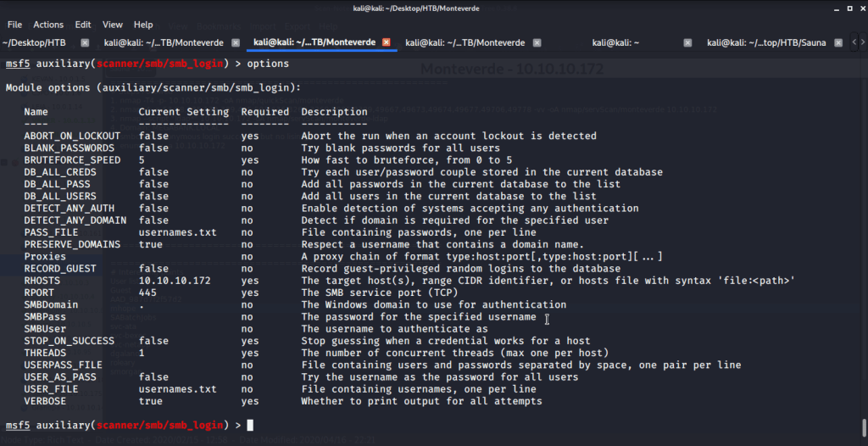Close the ~/Desktop/HTB terminal tab
Screen dimensions: 868x446
(85, 42)
